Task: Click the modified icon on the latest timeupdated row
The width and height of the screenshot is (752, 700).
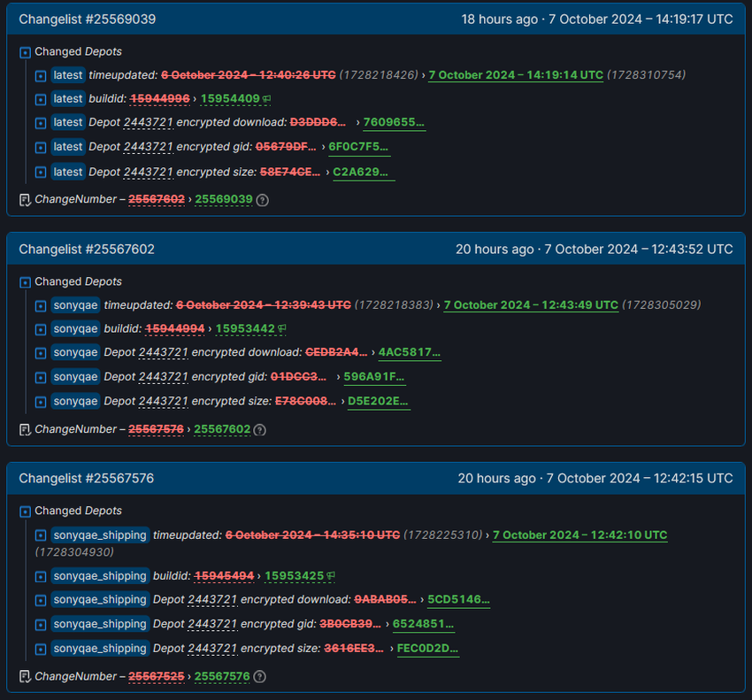Action: coord(40,76)
